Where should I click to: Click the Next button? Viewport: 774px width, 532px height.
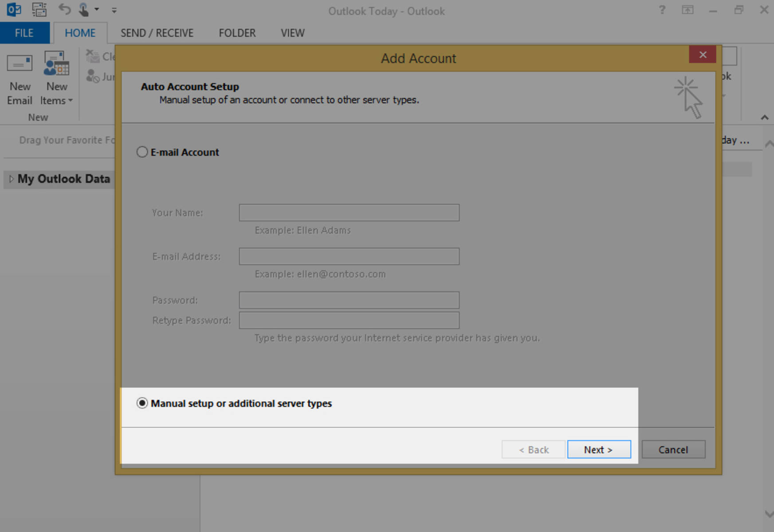pos(599,450)
